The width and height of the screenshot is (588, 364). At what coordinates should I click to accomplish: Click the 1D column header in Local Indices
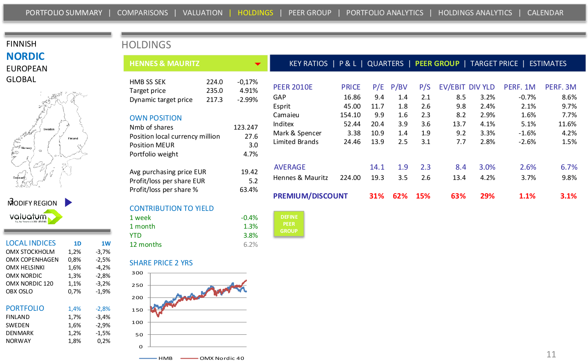pos(78,243)
